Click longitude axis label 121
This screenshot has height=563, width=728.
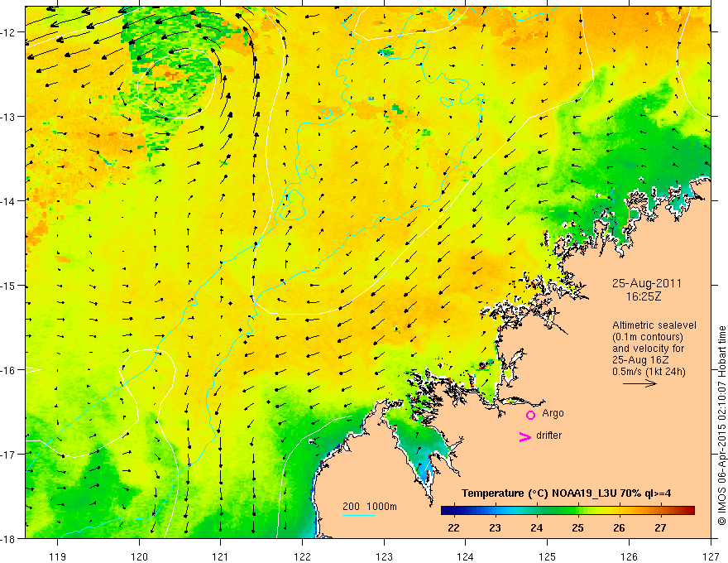click(221, 556)
